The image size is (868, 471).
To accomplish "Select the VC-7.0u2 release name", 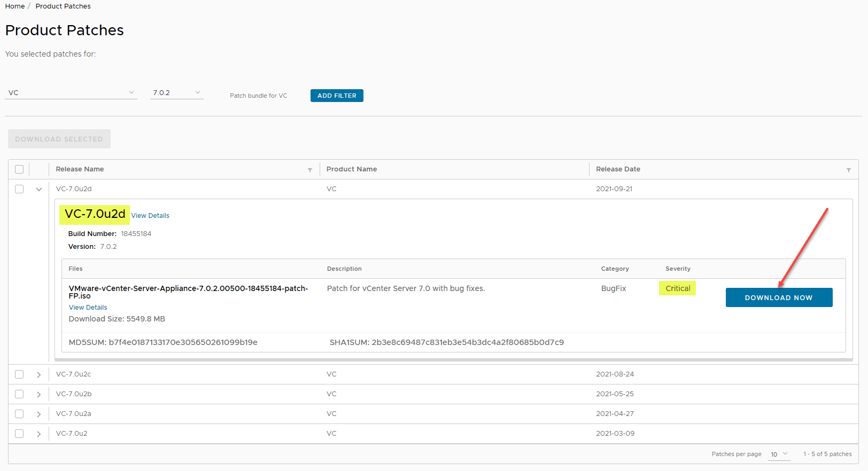I will point(72,434).
